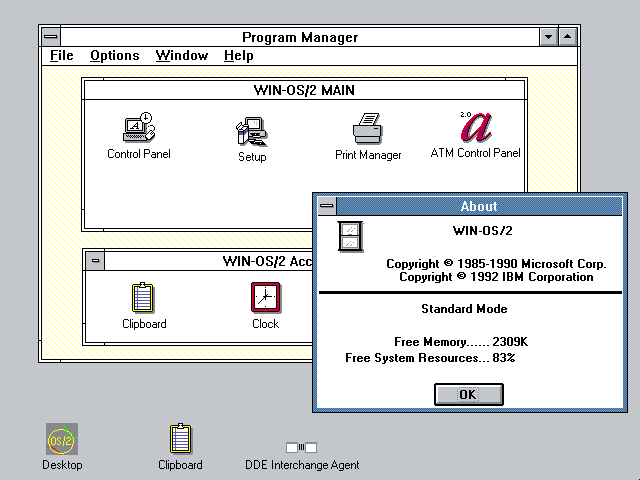Click 'Free System Resources... 83%' line
This screenshot has height=480, width=640.
point(430,358)
